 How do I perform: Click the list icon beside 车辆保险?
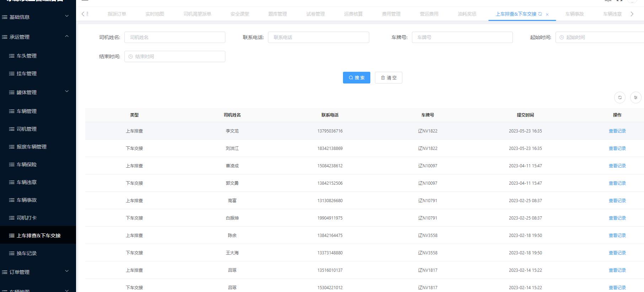(x=12, y=164)
